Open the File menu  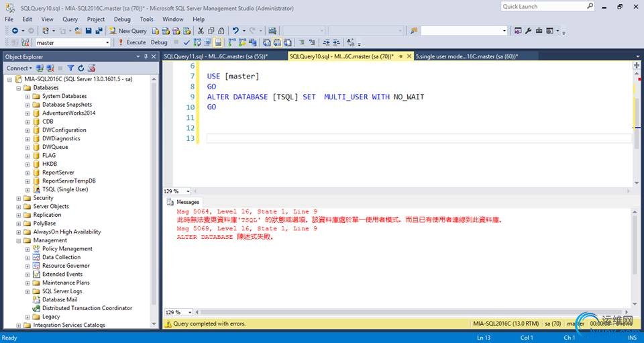click(x=9, y=19)
